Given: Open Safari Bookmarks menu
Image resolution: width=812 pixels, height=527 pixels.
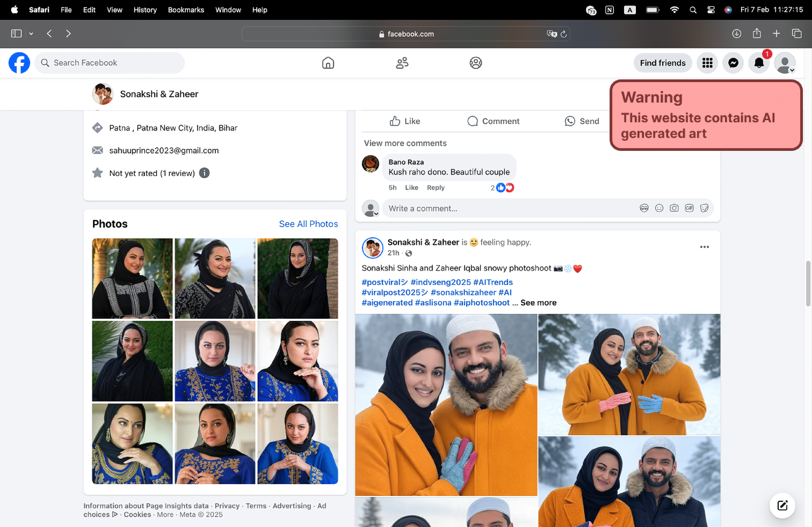Looking at the screenshot, I should tap(186, 10).
